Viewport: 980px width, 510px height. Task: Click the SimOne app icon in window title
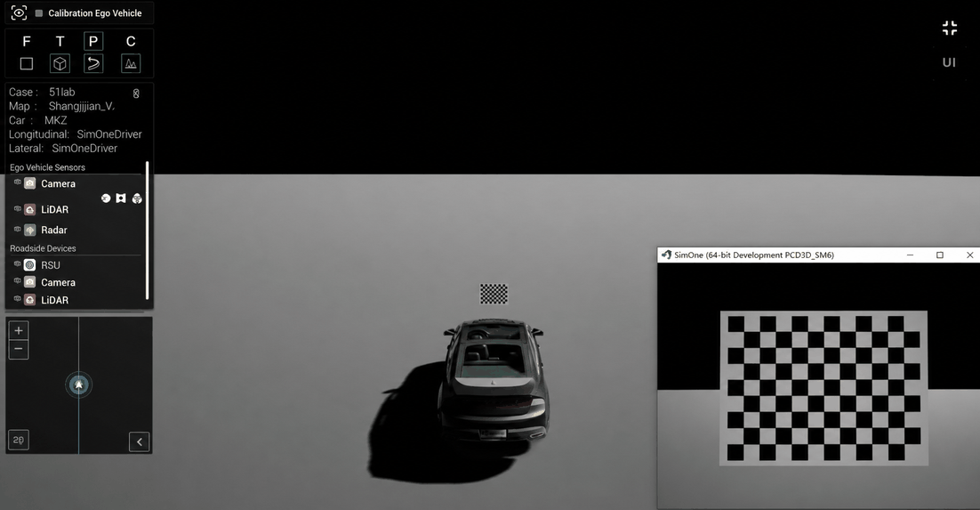666,255
